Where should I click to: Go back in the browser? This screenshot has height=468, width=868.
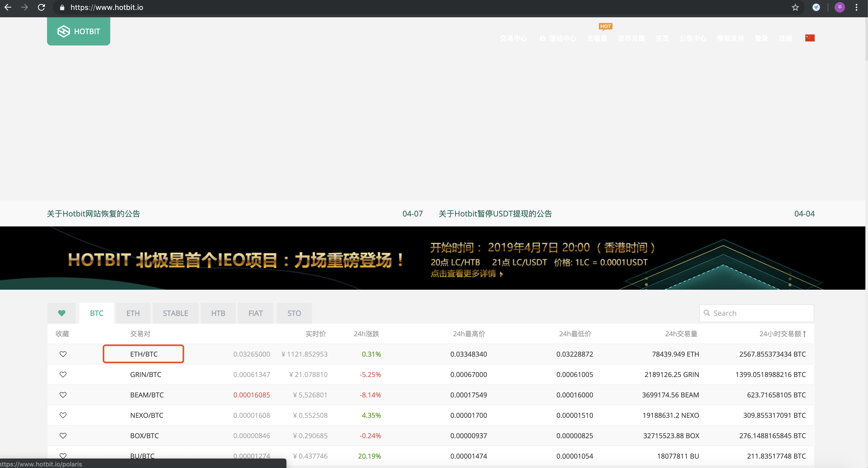(x=8, y=7)
